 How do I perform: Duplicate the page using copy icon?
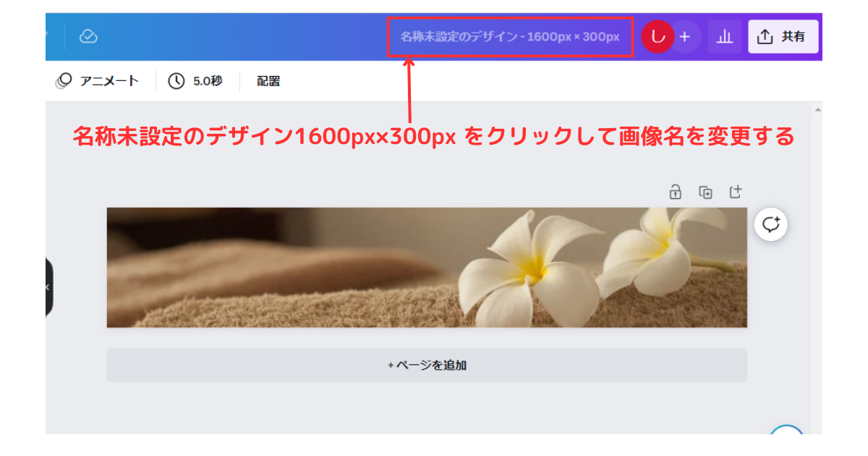coord(706,192)
